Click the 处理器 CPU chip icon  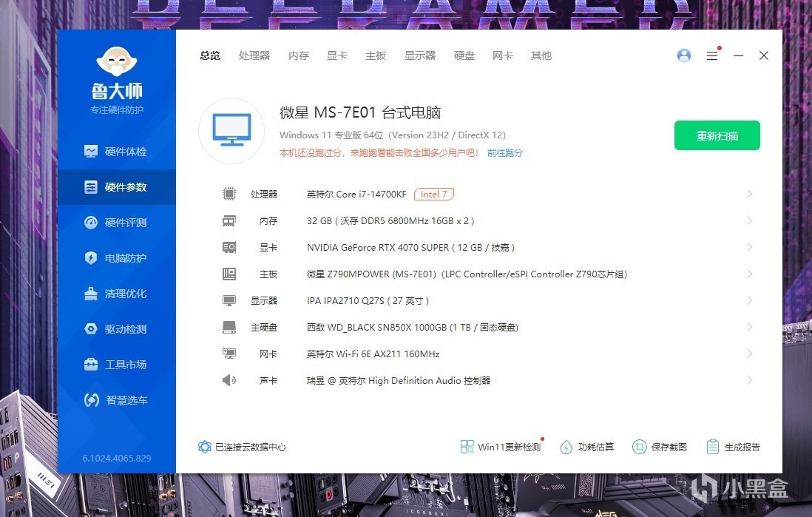click(x=229, y=195)
